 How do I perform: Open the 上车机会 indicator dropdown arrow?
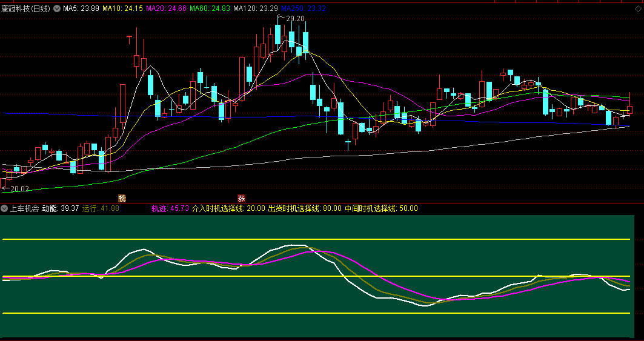pyautogui.click(x=5, y=208)
